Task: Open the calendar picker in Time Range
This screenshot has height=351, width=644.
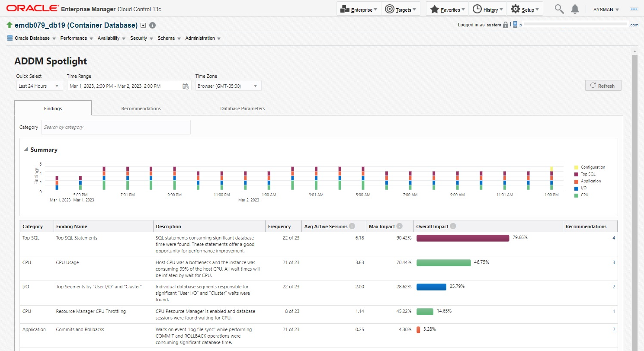Action: coord(186,86)
